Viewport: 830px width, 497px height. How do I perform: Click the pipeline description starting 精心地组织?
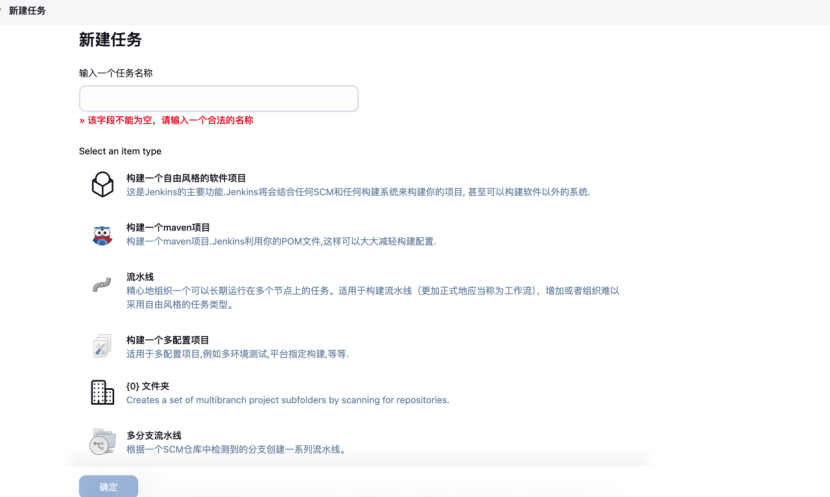[x=373, y=297]
